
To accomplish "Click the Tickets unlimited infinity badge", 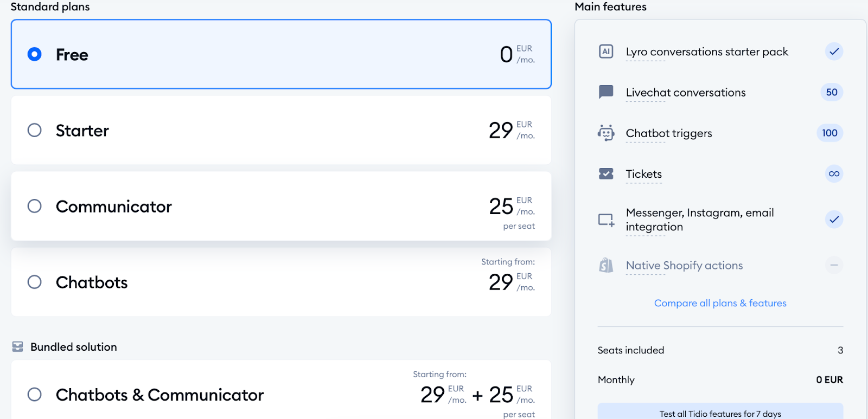I will click(834, 173).
